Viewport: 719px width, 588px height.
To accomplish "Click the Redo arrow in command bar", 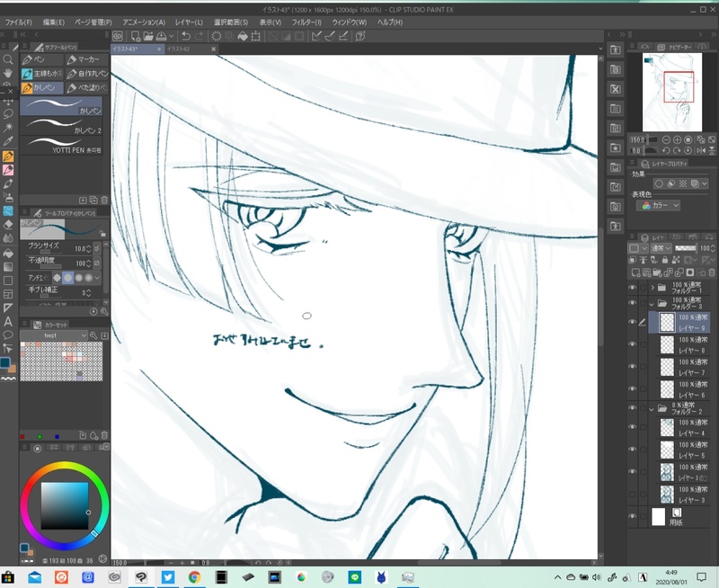I will 199,36.
